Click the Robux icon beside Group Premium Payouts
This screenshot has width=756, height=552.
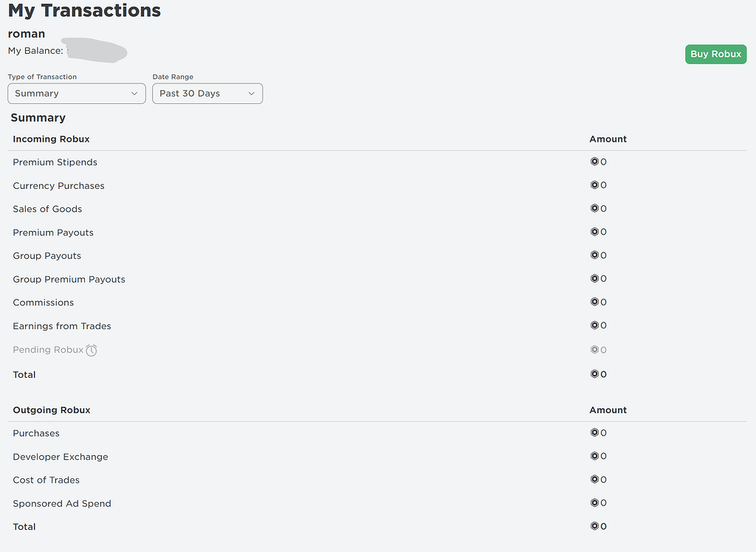pos(595,278)
